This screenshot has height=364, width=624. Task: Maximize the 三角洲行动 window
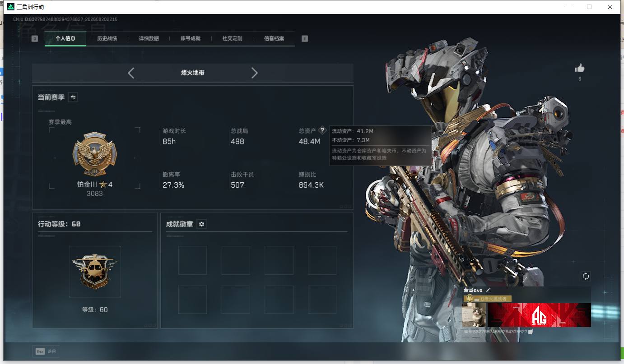pos(589,7)
